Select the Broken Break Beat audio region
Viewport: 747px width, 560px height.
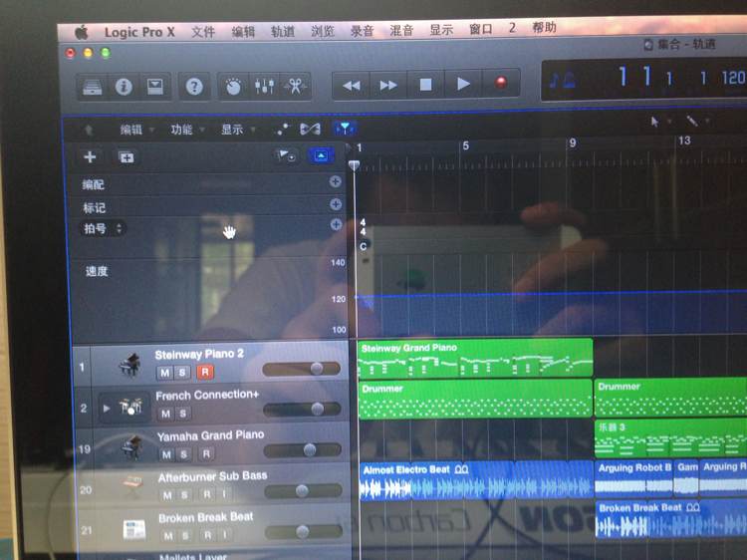pyautogui.click(x=670, y=520)
